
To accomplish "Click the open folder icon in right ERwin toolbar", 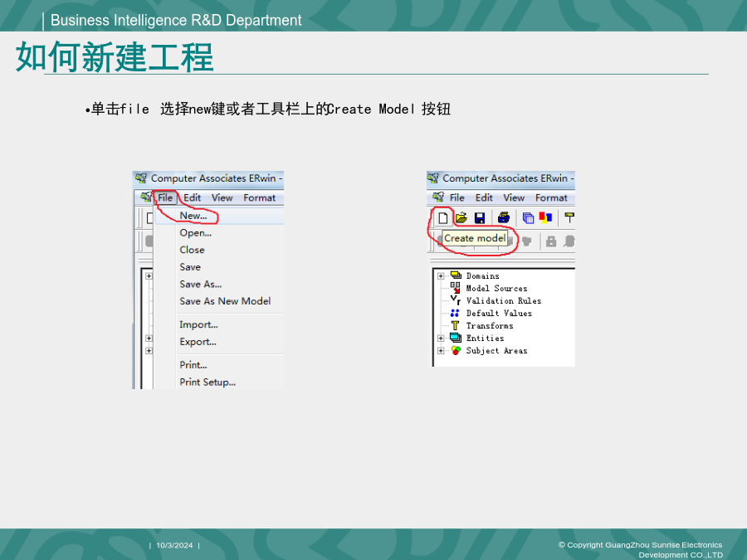I will tap(461, 218).
